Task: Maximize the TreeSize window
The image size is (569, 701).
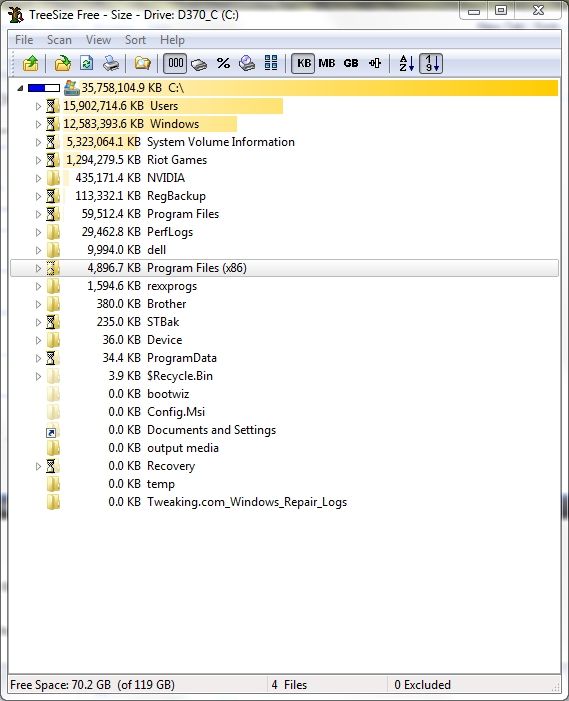Action: click(x=501, y=10)
